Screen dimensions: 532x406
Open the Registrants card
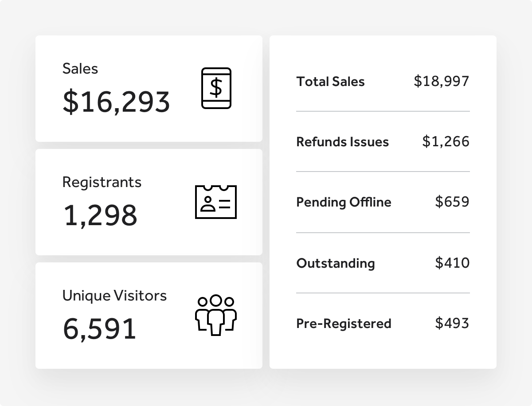(x=149, y=202)
